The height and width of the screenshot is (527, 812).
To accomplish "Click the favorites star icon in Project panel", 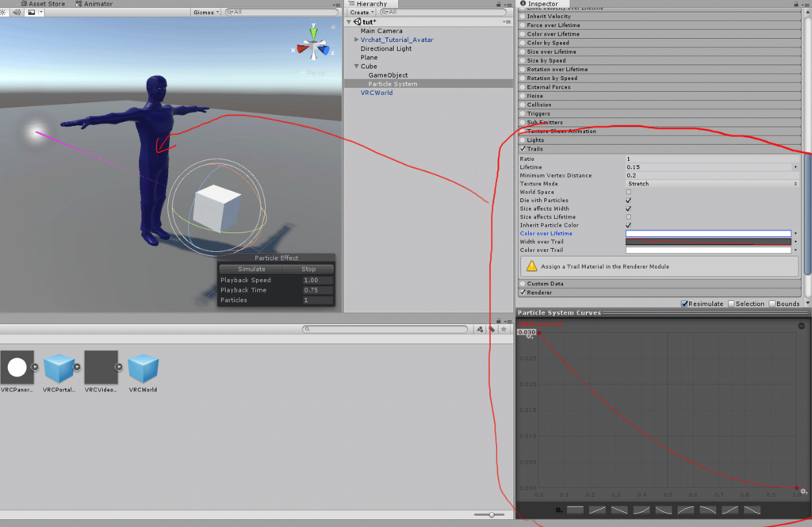I will click(504, 329).
